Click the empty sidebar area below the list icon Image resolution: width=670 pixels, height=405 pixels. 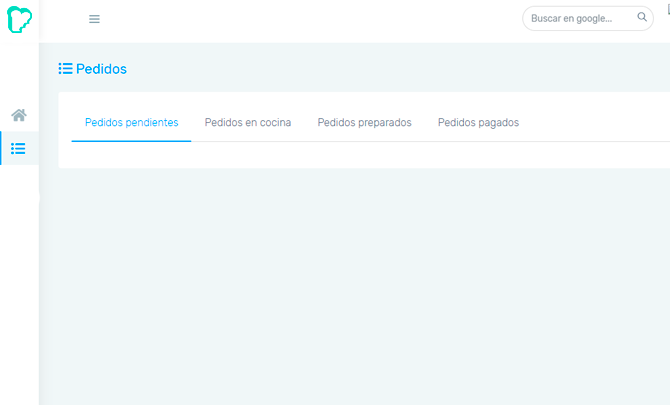(x=19, y=280)
